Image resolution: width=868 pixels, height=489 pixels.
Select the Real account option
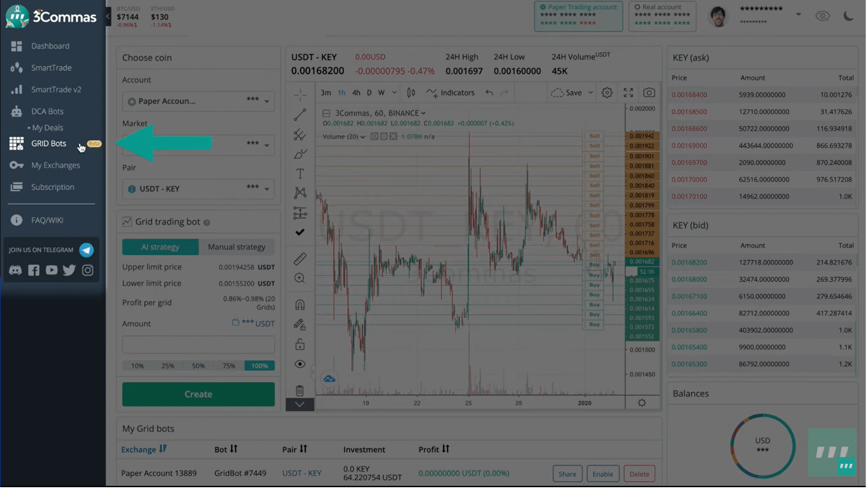662,16
